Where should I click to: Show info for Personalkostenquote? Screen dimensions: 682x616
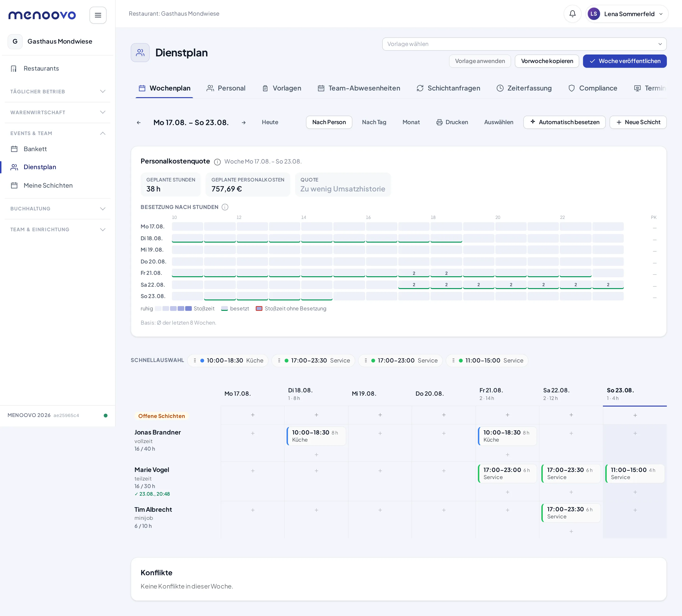[x=217, y=162]
